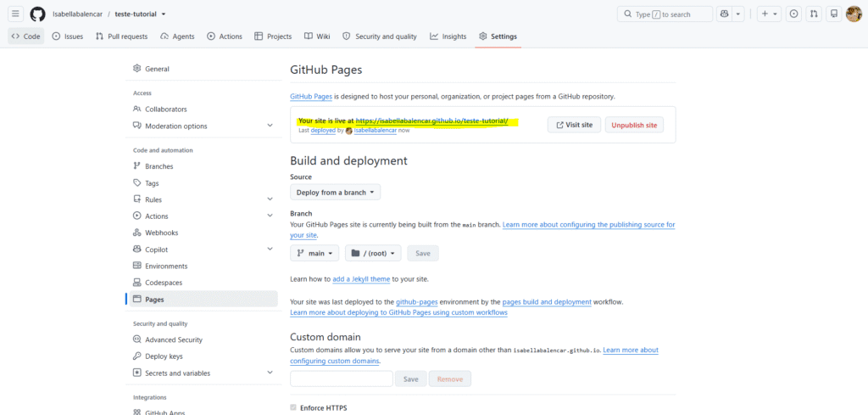Open the pull requests icon in the header
This screenshot has width=868, height=415.
(x=813, y=14)
